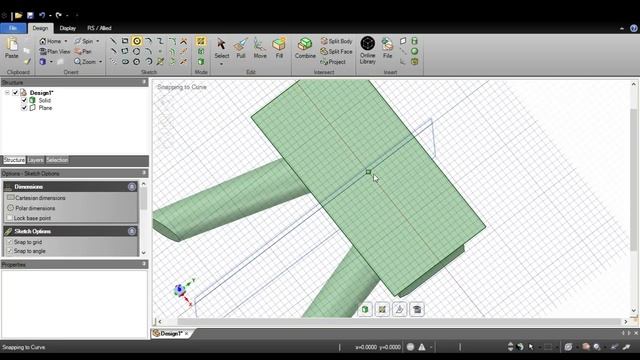Image resolution: width=640 pixels, height=360 pixels.
Task: Toggle the Plane visibility checkbox
Action: click(x=24, y=108)
